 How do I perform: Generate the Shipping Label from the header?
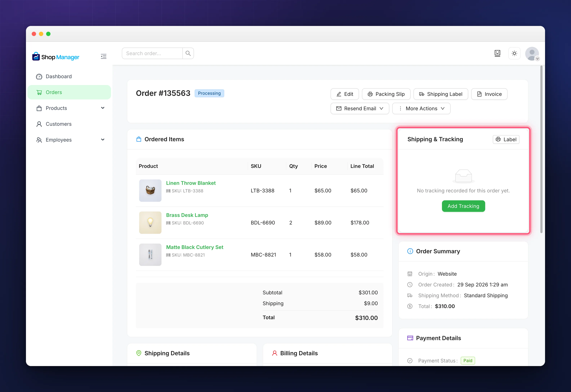point(441,94)
